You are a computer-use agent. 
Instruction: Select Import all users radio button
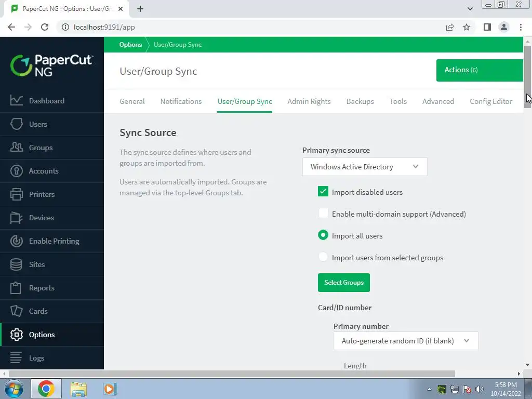tap(323, 235)
